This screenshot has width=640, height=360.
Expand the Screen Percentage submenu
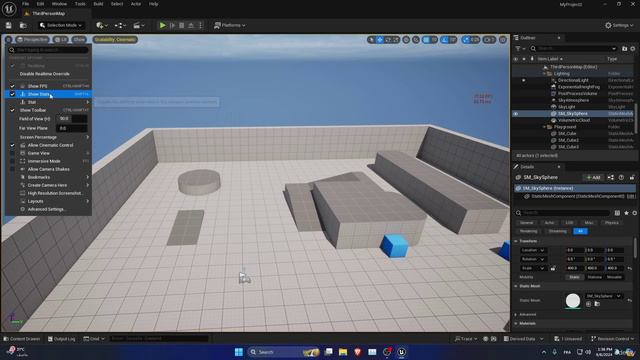[49, 137]
